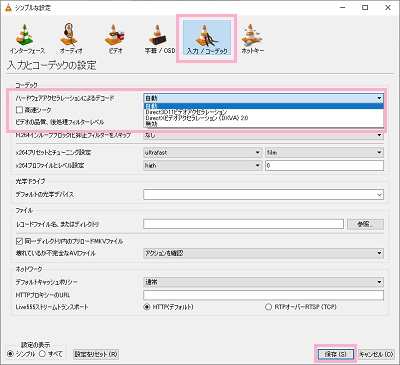The image size is (400, 365).
Task: Open the x264 preset dropdown showing ultrafast
Action: click(202, 153)
